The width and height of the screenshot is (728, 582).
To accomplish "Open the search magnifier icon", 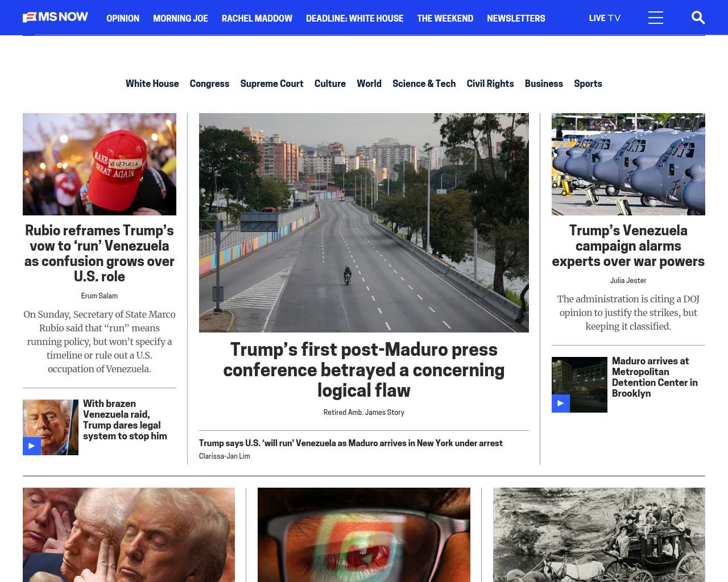I will (698, 18).
